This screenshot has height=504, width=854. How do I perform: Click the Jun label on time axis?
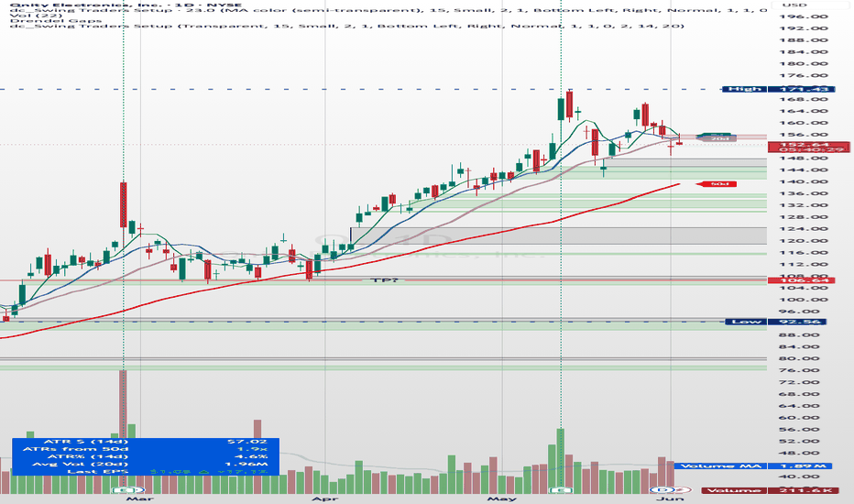click(x=671, y=498)
